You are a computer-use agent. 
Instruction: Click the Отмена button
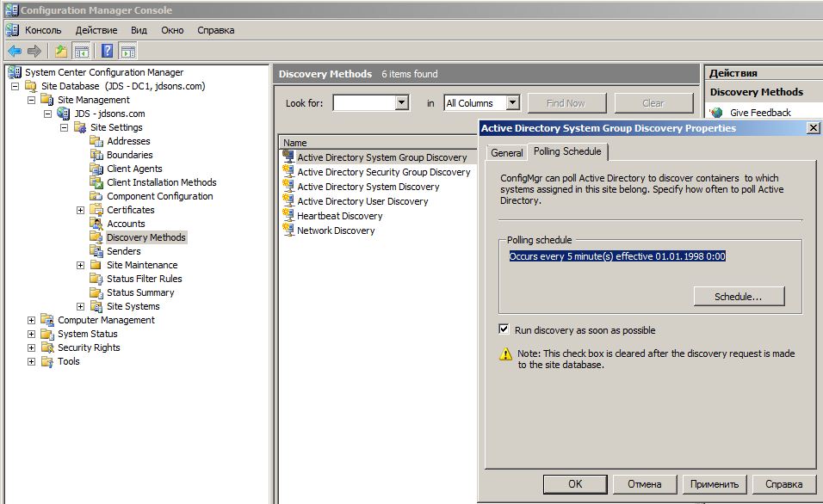[x=644, y=484]
